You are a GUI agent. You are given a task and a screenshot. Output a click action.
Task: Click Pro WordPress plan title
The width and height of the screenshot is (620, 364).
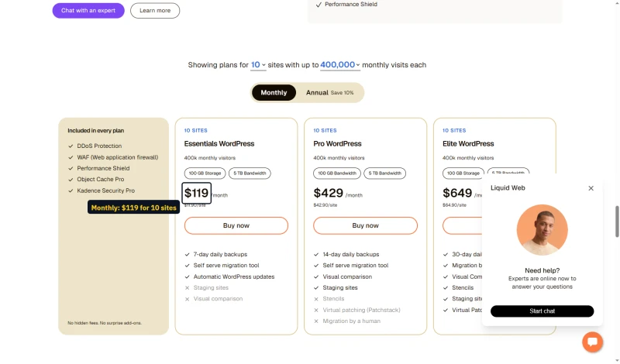337,144
